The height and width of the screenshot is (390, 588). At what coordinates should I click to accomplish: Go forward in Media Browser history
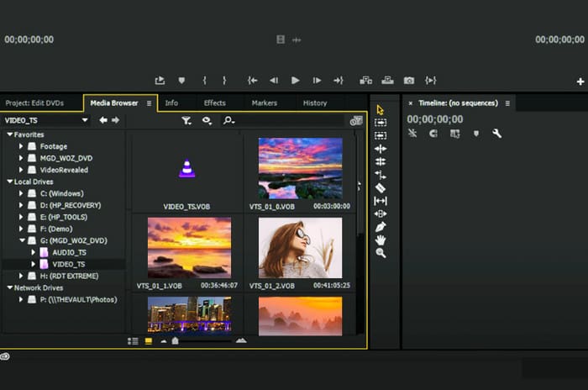[x=116, y=120]
